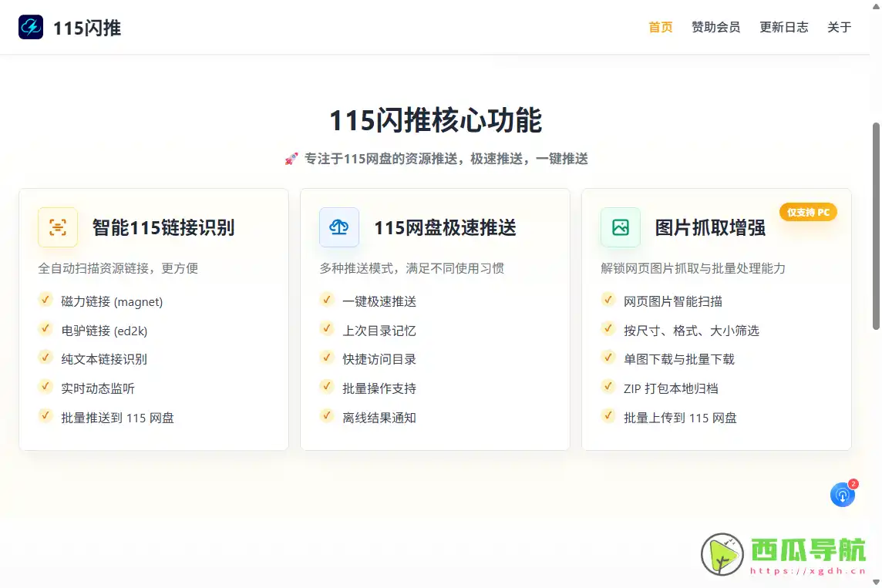Screen dimensions: 882x588
Task: Click the scan icon of 智能115链接识别
Action: (57, 227)
